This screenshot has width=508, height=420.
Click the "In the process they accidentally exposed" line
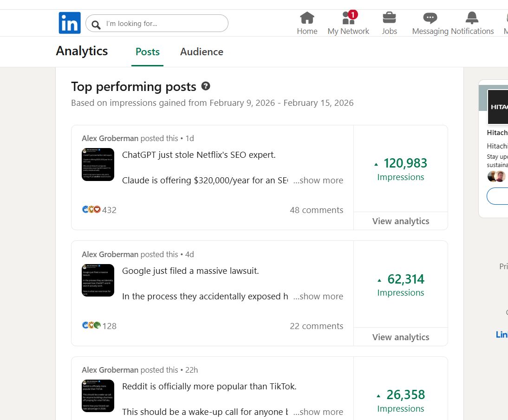[x=205, y=296]
